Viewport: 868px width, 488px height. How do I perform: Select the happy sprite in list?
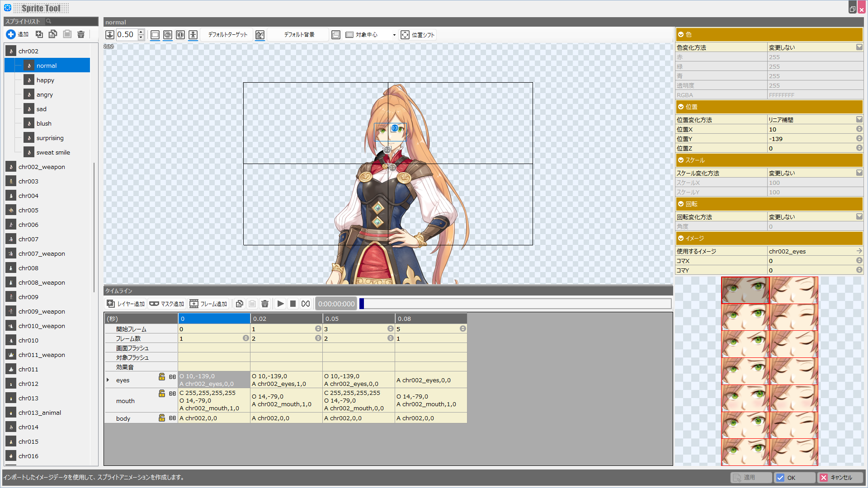[x=45, y=80]
